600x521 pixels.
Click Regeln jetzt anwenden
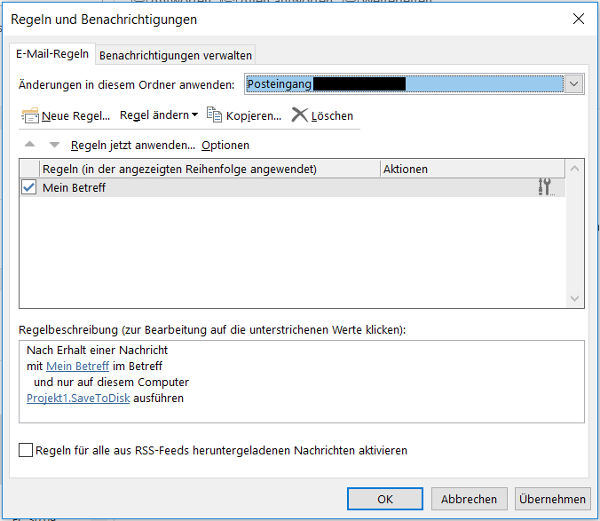(132, 145)
